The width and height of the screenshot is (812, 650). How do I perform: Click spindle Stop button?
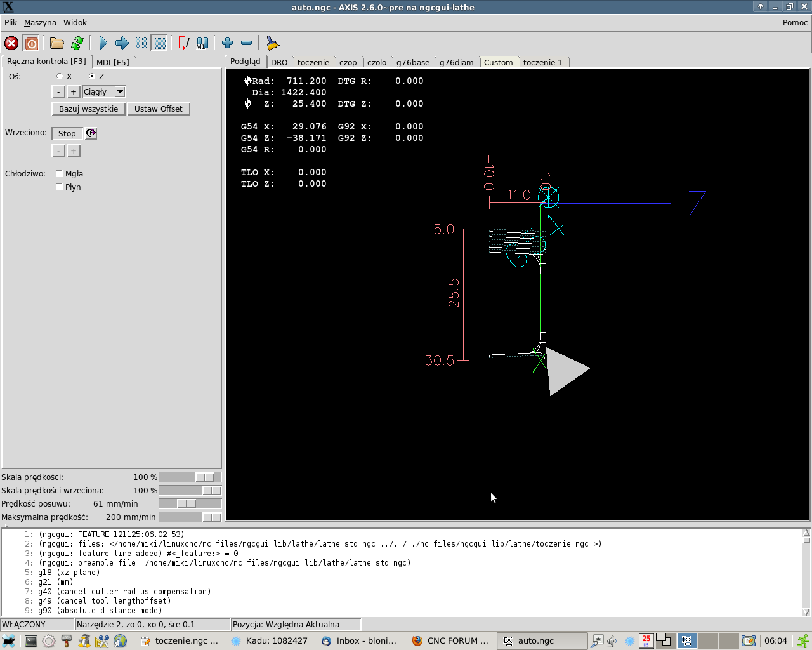tap(67, 133)
